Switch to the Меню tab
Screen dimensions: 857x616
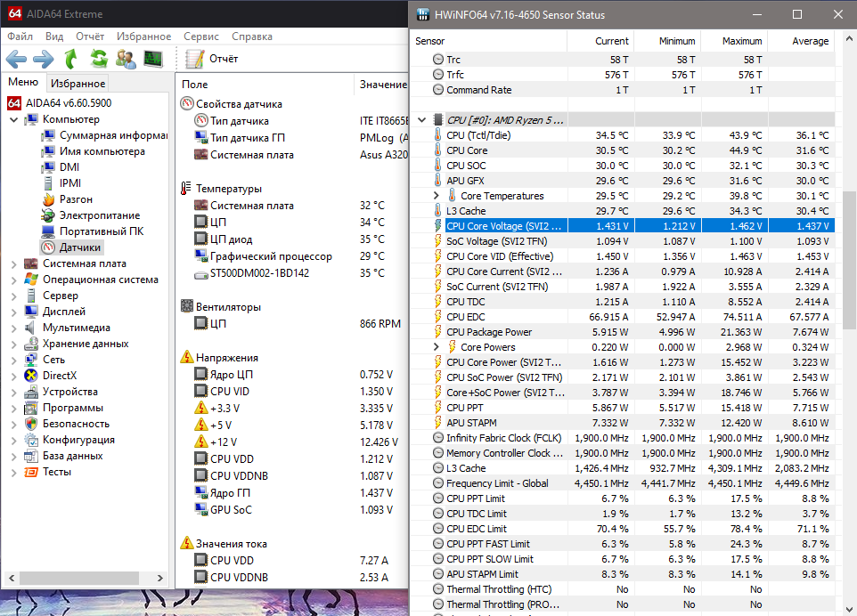point(23,82)
